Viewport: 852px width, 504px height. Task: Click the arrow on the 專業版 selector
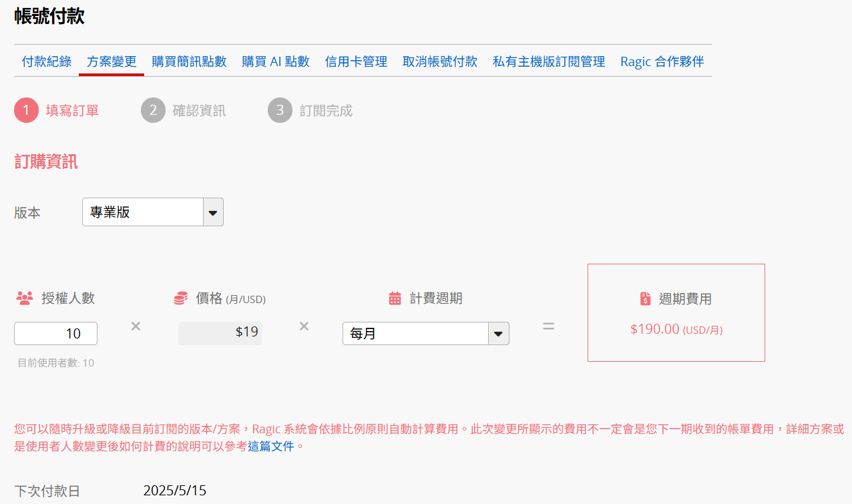coord(213,212)
